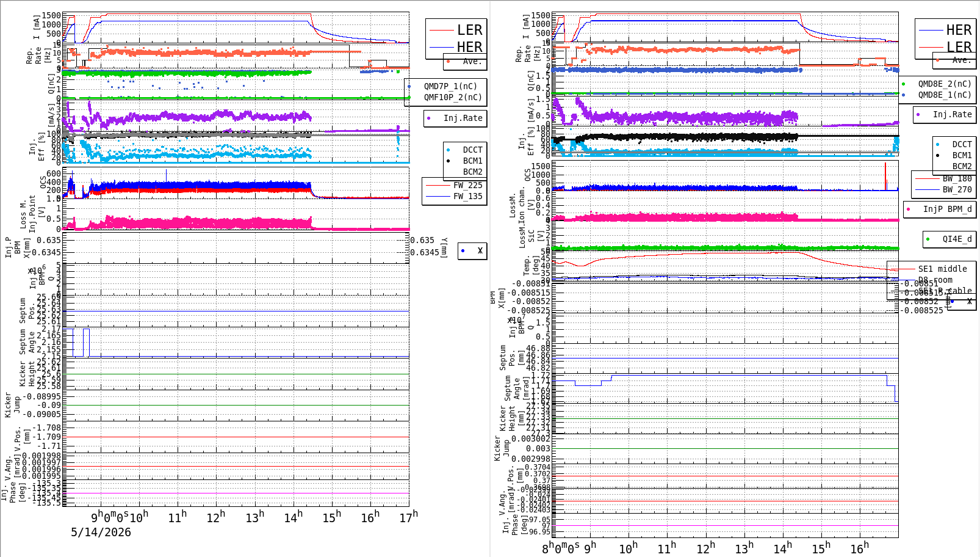
Task: Select BCM2 in the left plot legend
Action: pyautogui.click(x=472, y=172)
